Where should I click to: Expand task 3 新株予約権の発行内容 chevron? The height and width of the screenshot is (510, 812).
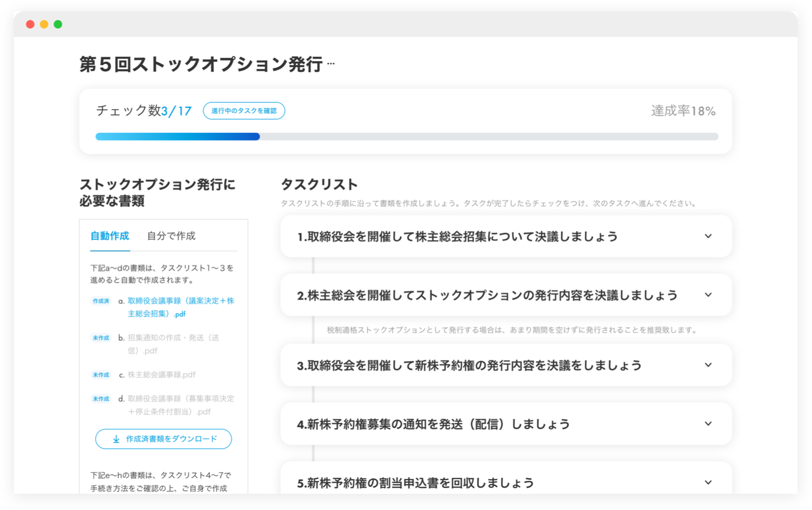click(x=708, y=365)
